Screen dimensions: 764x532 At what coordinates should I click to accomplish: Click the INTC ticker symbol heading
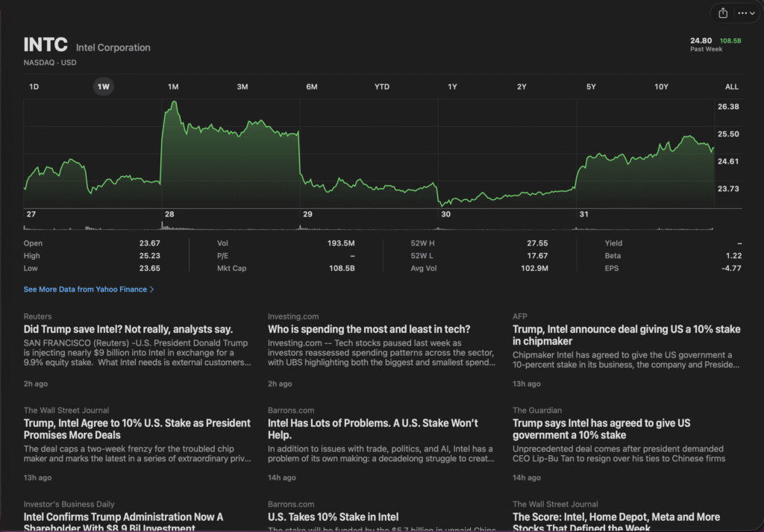[x=46, y=45]
